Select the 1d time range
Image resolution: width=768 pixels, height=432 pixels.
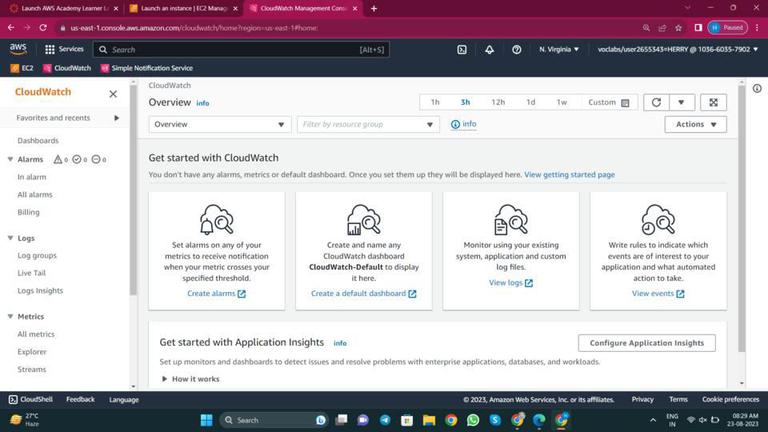530,102
